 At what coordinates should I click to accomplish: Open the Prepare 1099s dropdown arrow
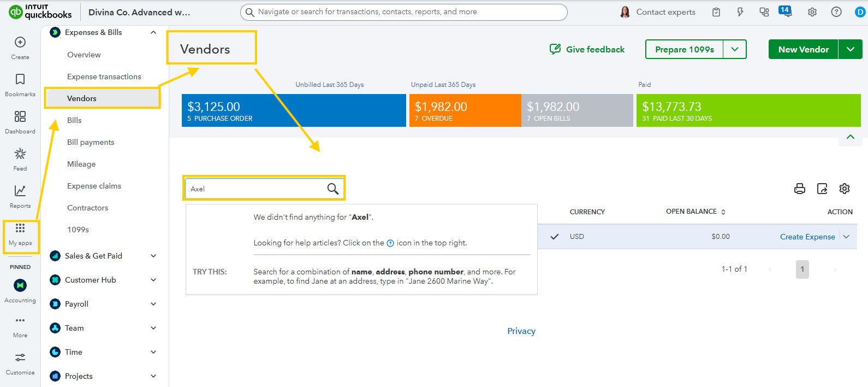pyautogui.click(x=735, y=49)
